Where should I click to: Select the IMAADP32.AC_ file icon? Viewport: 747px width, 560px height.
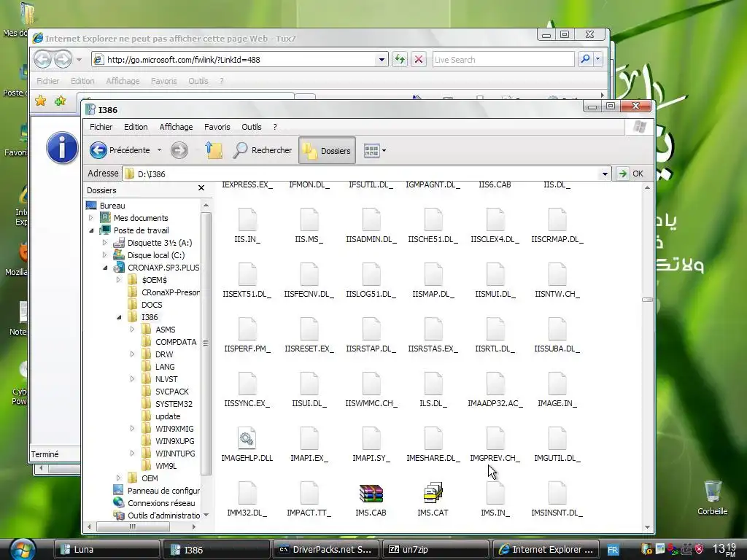click(495, 384)
